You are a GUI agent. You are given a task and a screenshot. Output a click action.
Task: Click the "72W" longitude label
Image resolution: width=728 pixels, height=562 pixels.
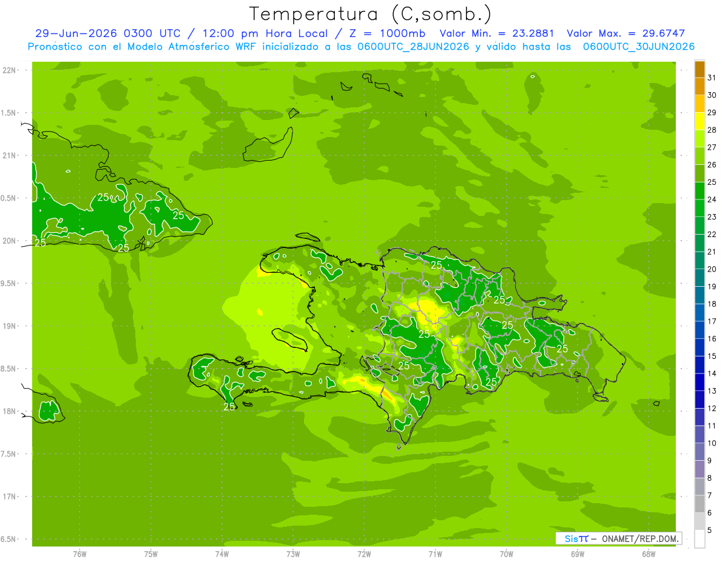364,554
